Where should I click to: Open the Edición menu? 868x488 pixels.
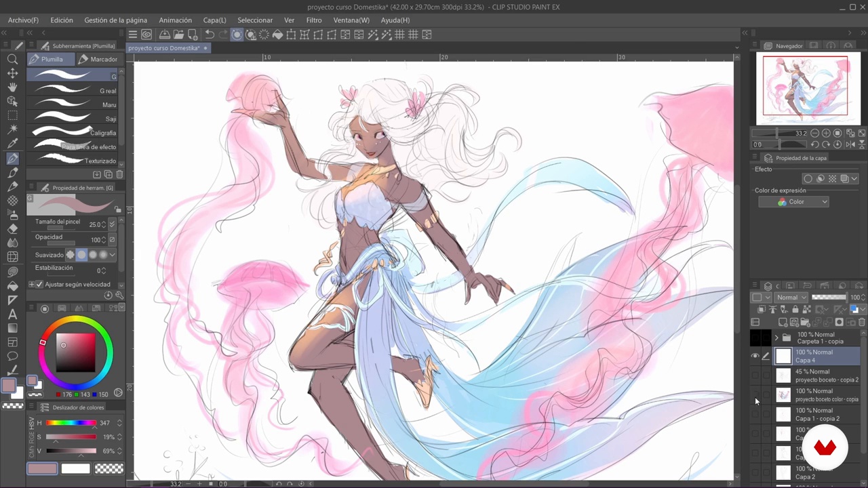coord(62,20)
